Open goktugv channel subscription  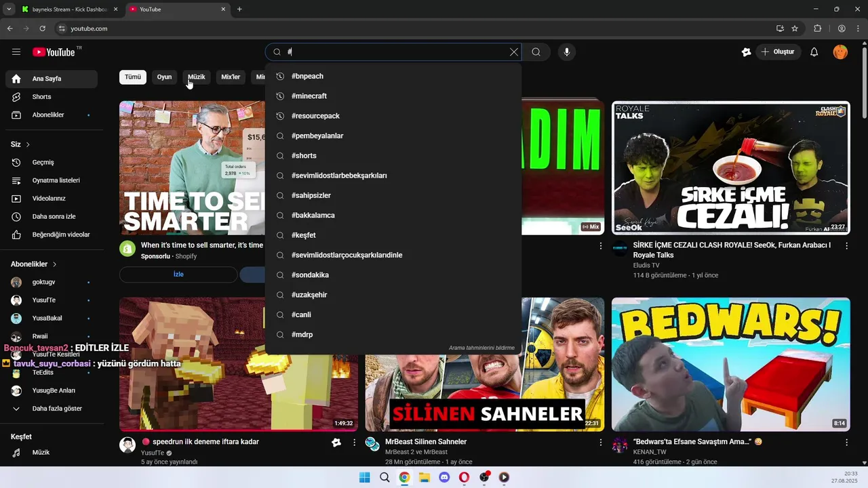click(52, 282)
